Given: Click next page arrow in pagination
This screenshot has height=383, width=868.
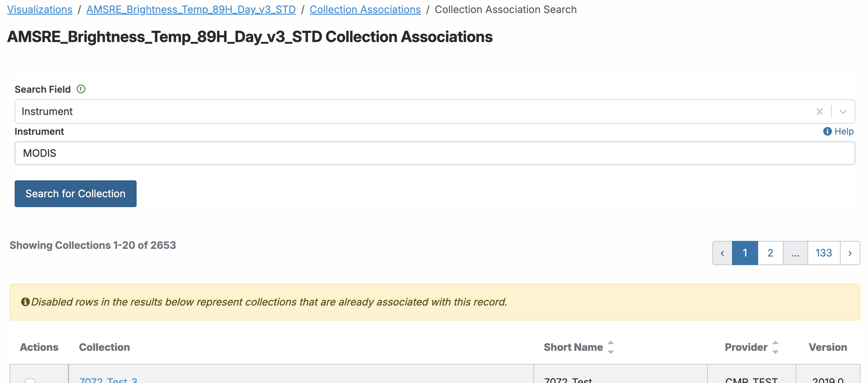Looking at the screenshot, I should coord(850,253).
